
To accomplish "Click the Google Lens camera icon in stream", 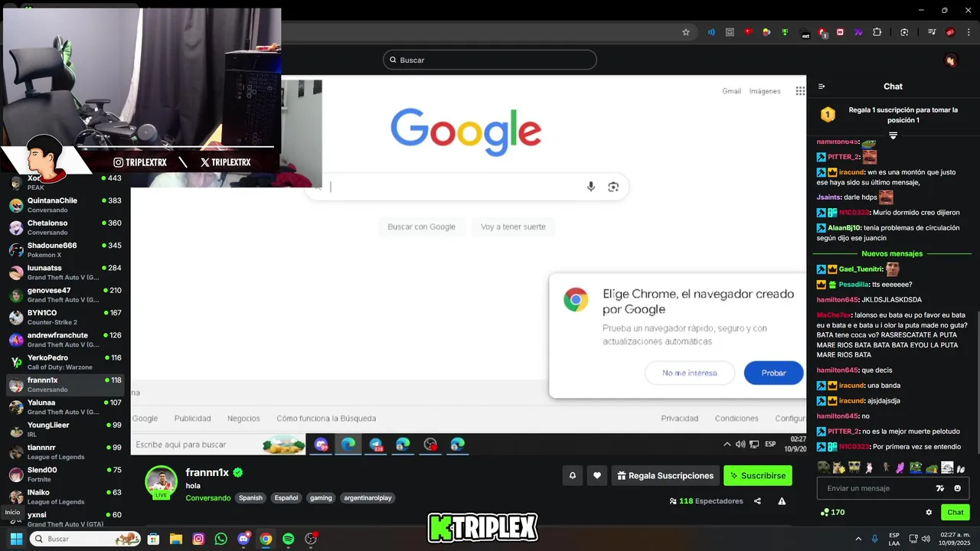I will [x=613, y=187].
